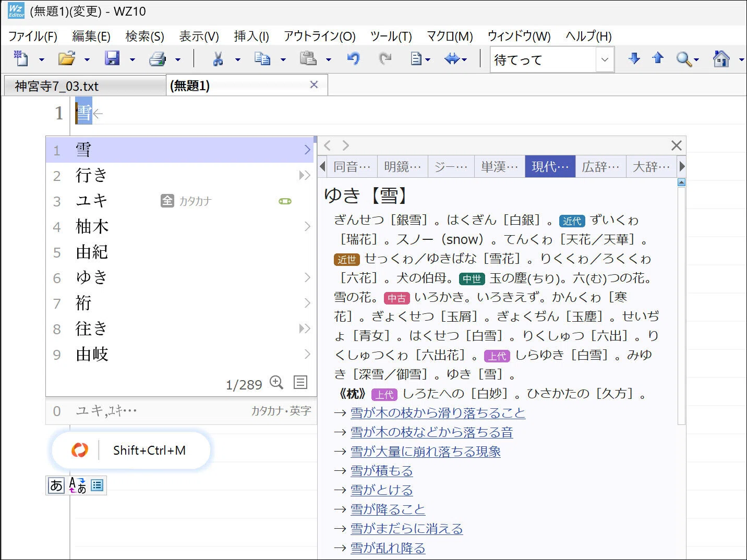Click the Aあ conversion mode icon

point(78,485)
